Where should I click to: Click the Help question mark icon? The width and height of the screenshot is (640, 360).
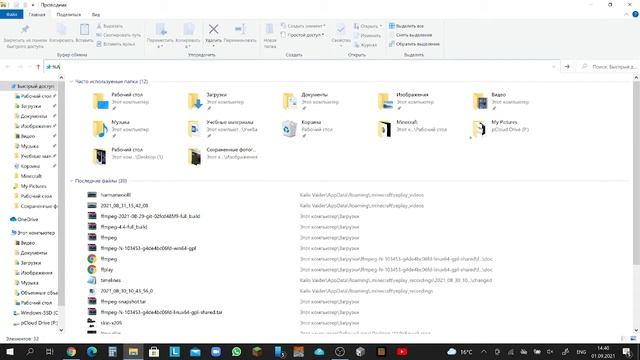(x=635, y=14)
